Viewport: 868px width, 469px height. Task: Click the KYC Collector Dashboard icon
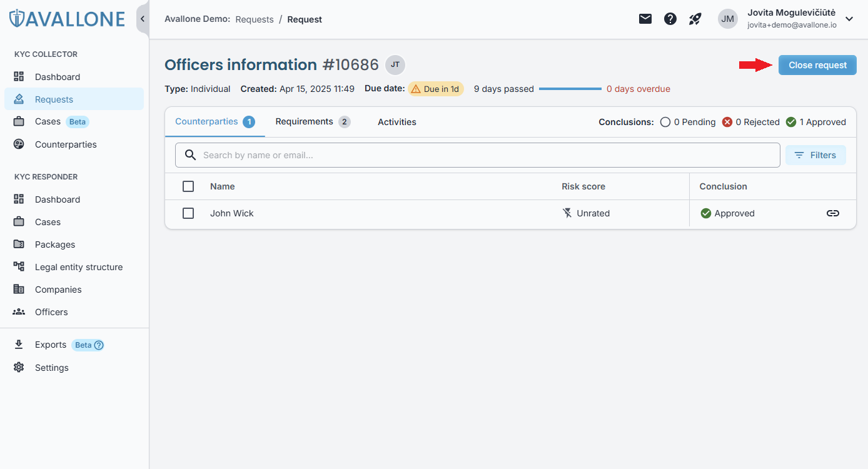coord(19,77)
